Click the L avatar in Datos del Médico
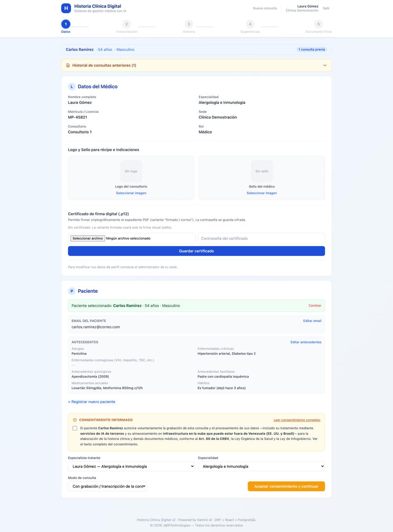The height and width of the screenshot is (532, 393). 71,86
